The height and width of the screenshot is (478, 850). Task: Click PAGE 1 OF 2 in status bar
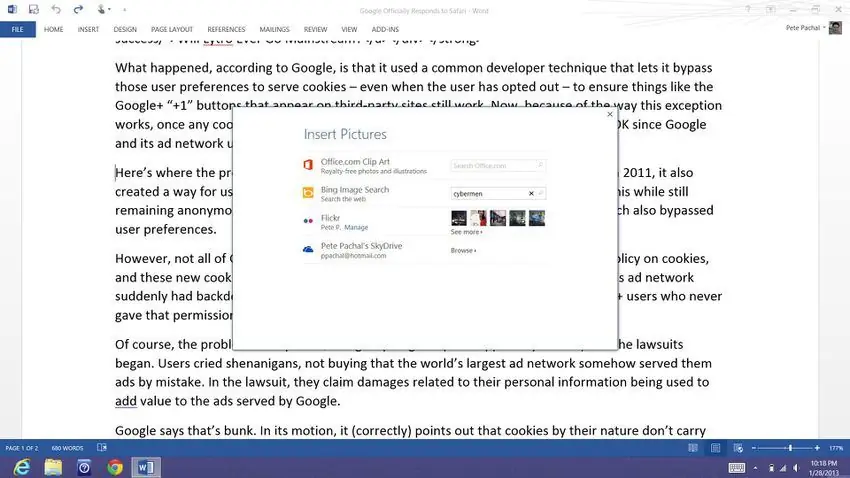point(22,448)
